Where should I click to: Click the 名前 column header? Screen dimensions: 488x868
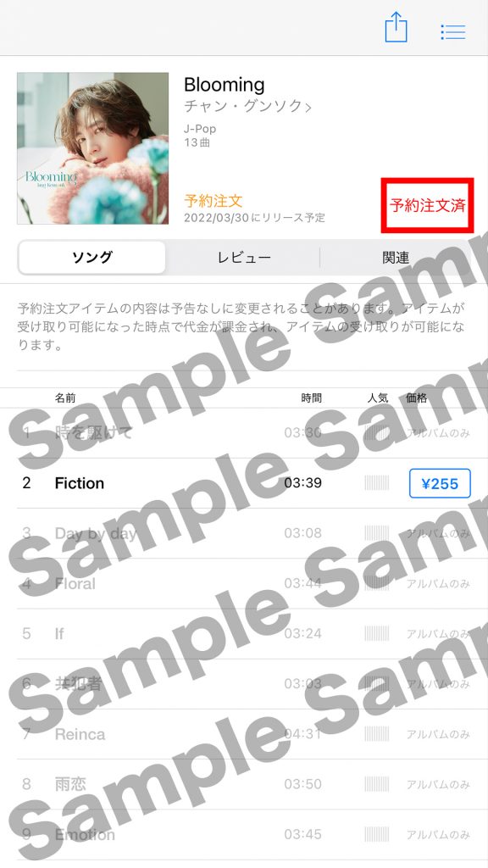65,398
